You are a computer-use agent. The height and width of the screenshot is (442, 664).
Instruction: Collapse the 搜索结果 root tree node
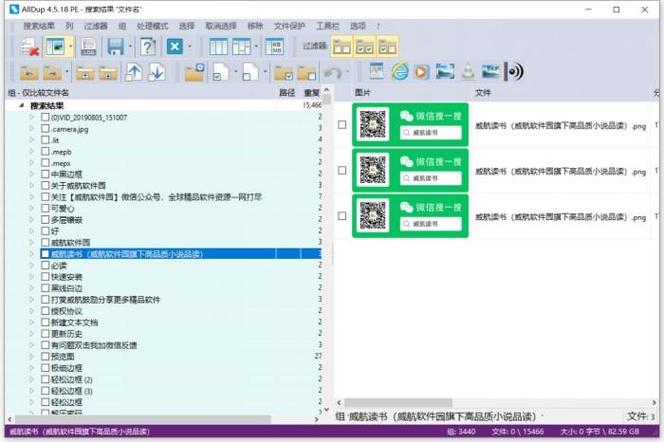pos(21,105)
